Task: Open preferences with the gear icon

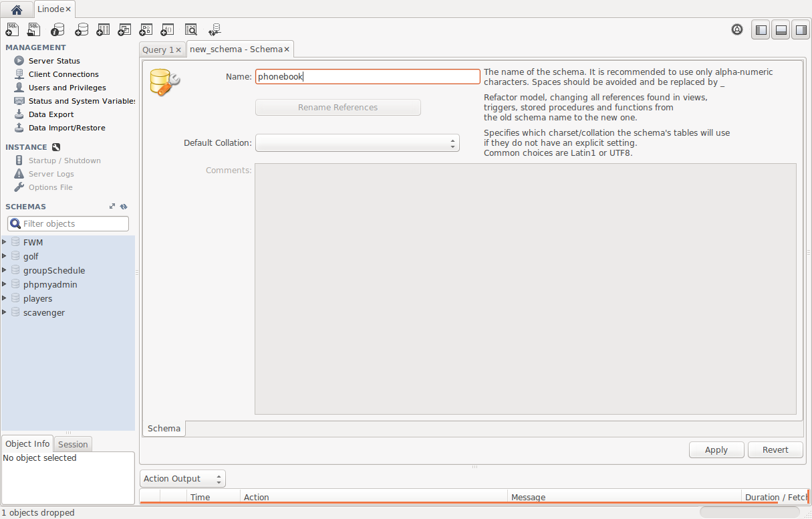Action: (737, 29)
